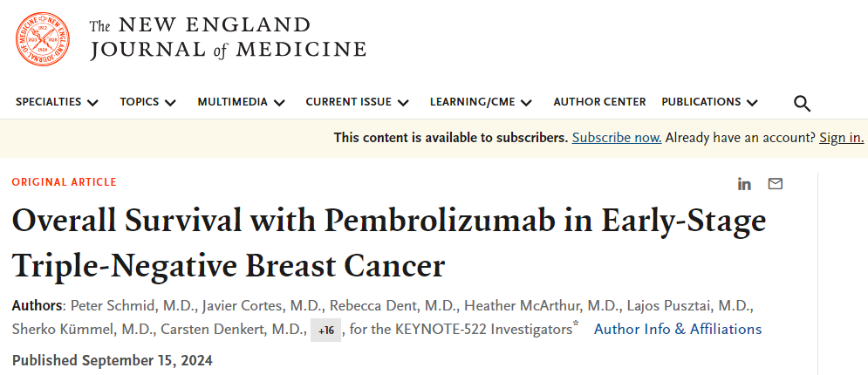
Task: Share article via LinkedIn icon
Action: (x=744, y=184)
